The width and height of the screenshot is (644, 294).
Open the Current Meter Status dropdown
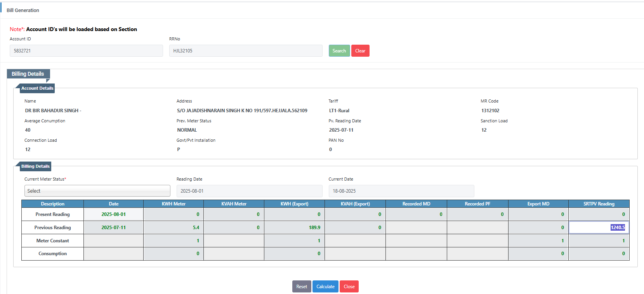[97, 191]
